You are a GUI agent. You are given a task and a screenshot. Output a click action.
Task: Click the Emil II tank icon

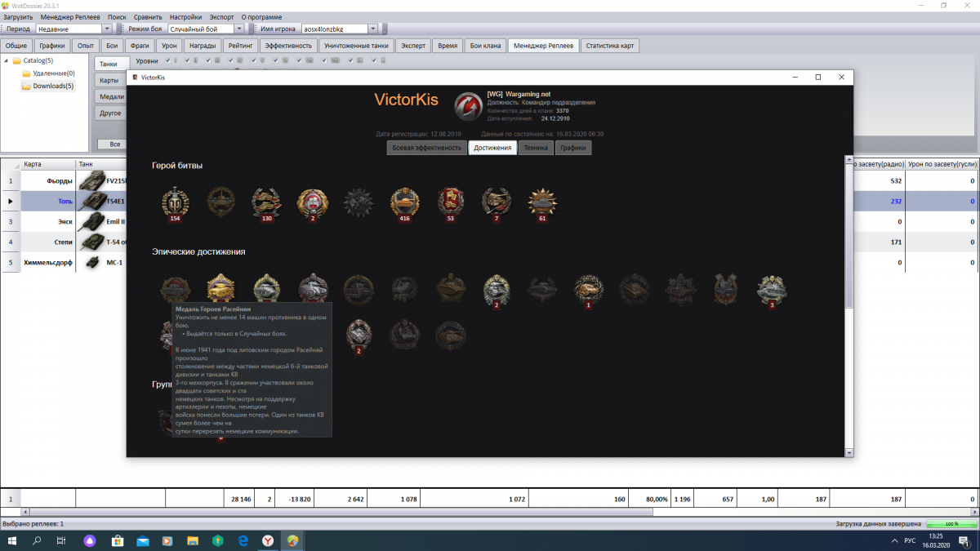point(91,221)
